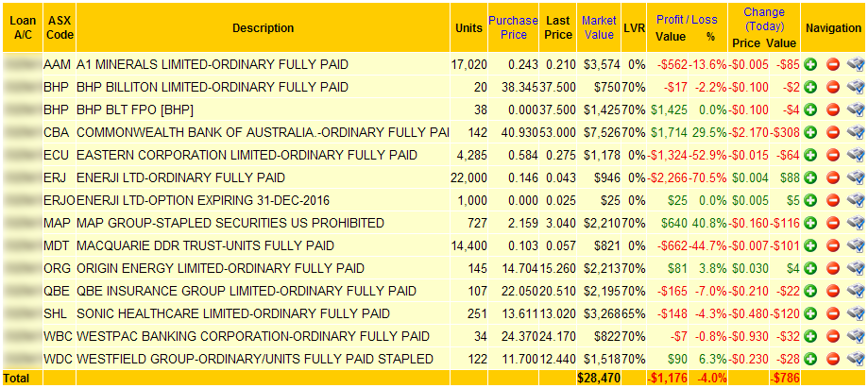Open the checkmark document icon for CBA
This screenshot has width=868, height=388.
click(x=856, y=133)
